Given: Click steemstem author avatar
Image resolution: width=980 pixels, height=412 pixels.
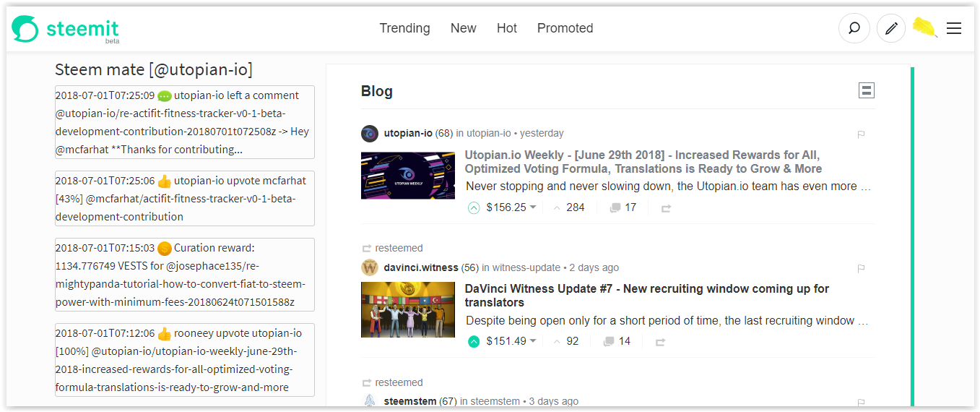Looking at the screenshot, I should pos(370,401).
